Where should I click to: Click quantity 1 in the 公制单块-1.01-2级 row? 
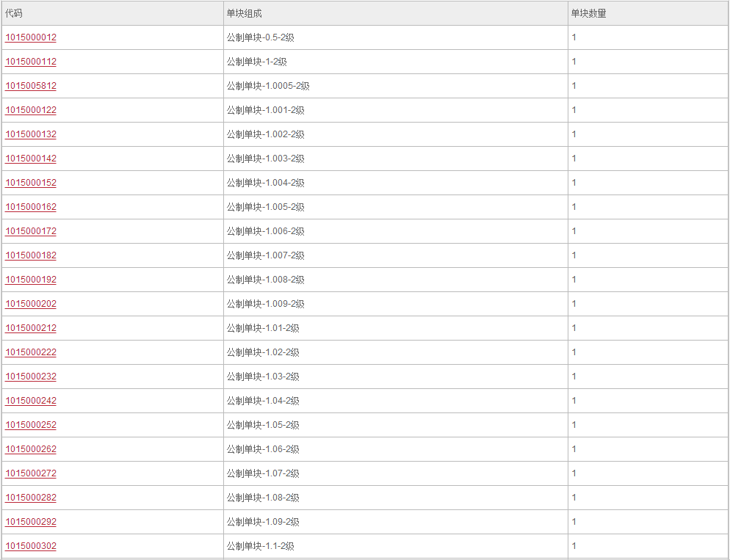[574, 327]
